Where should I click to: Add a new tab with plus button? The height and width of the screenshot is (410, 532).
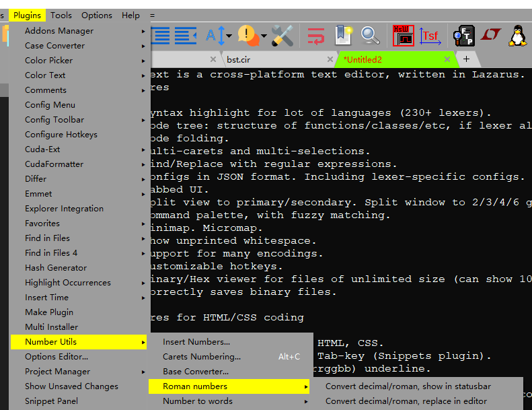tap(466, 59)
